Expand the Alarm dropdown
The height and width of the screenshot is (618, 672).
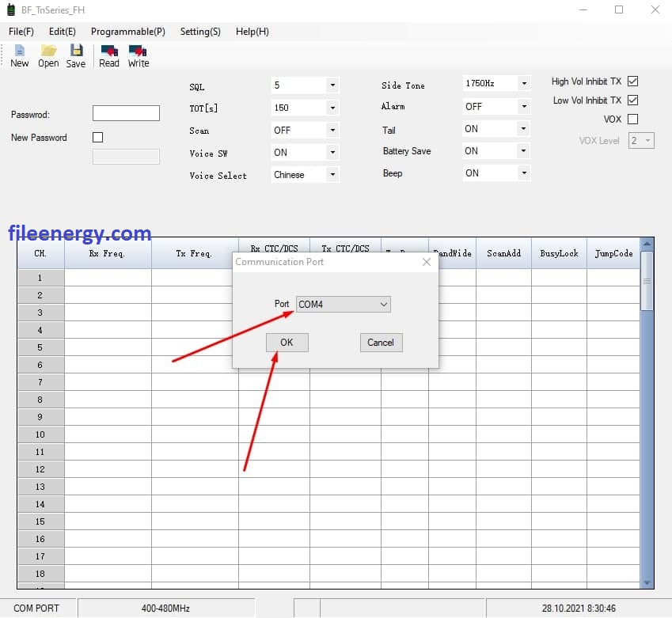(x=524, y=106)
